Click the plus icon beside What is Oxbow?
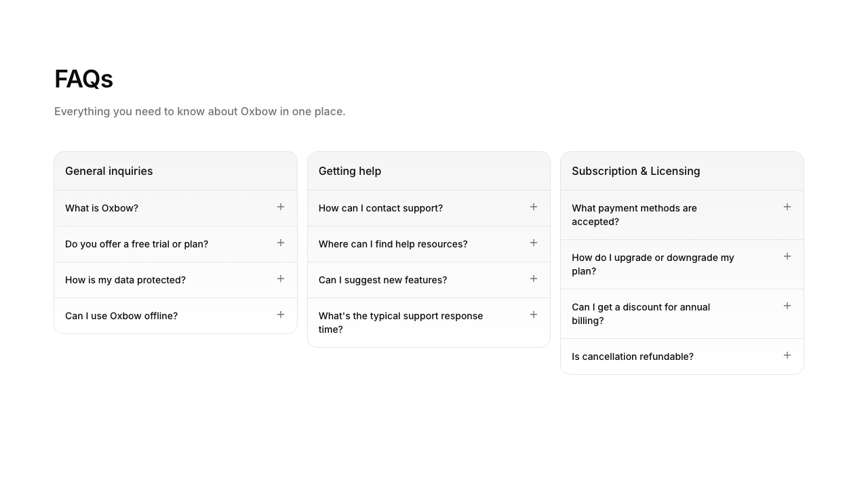 [x=281, y=207]
